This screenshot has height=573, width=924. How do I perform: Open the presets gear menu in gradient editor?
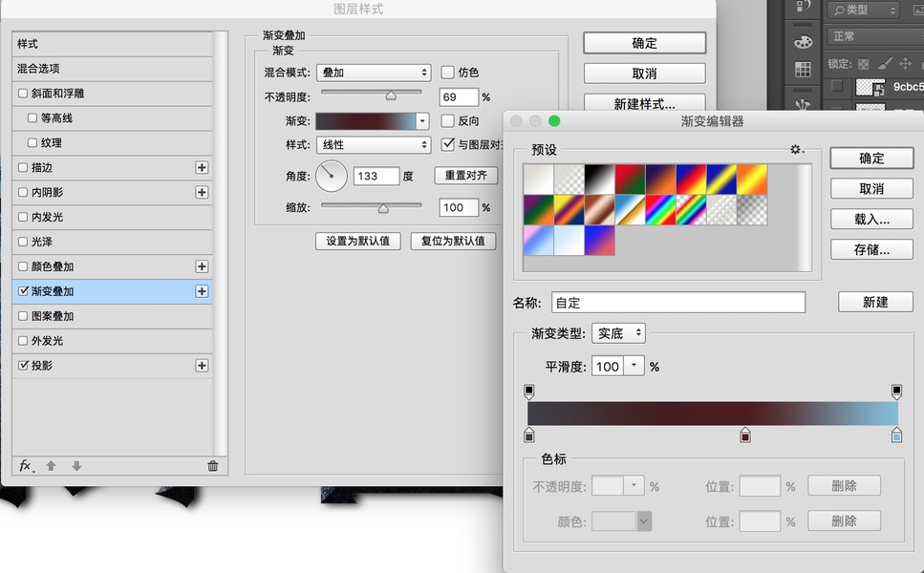(796, 150)
